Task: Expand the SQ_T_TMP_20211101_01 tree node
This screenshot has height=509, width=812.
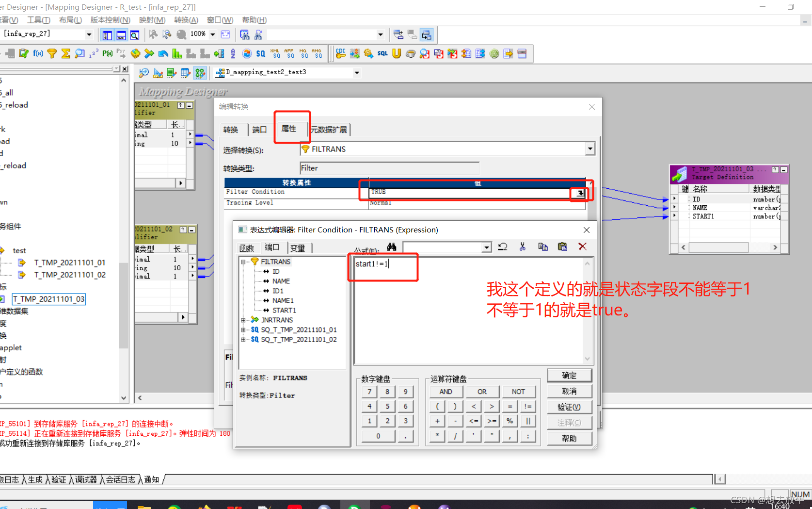Action: (243, 329)
